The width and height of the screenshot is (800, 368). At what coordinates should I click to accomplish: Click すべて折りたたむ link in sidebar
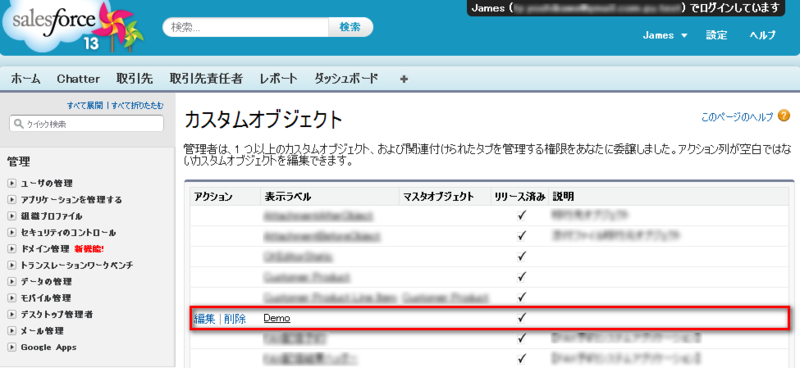138,106
